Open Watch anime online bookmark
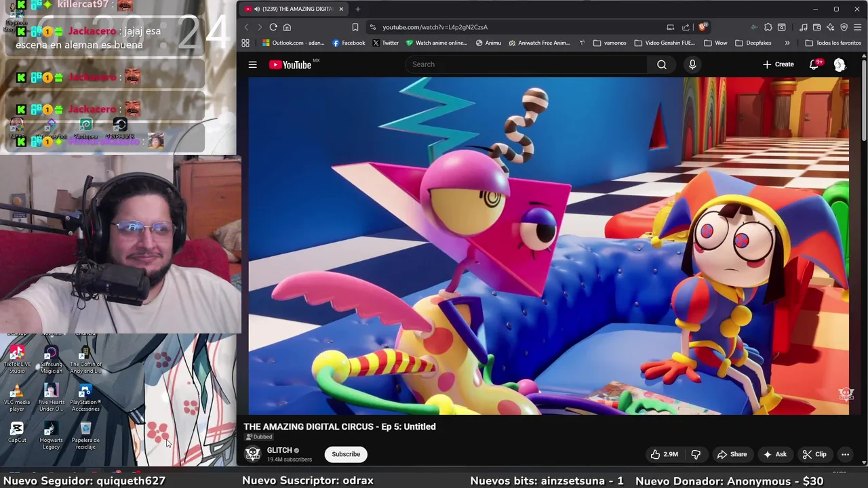 point(437,43)
